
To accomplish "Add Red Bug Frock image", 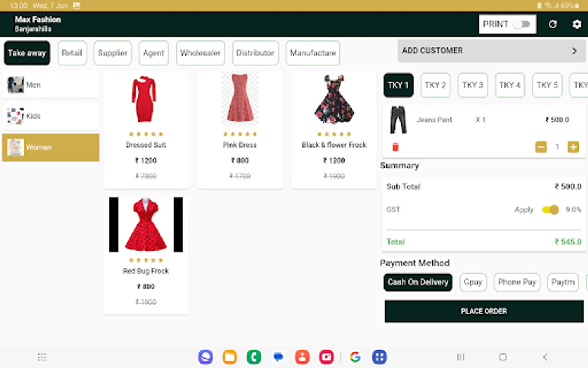I will pyautogui.click(x=146, y=224).
